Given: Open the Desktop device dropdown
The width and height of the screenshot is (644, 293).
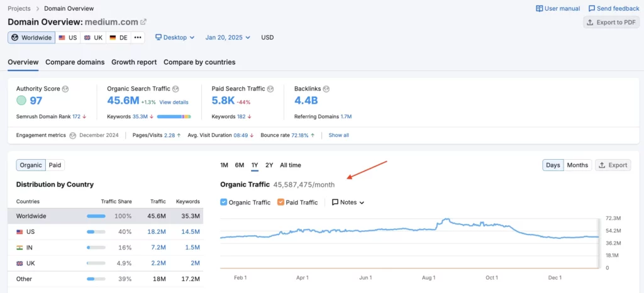Looking at the screenshot, I should tap(175, 38).
